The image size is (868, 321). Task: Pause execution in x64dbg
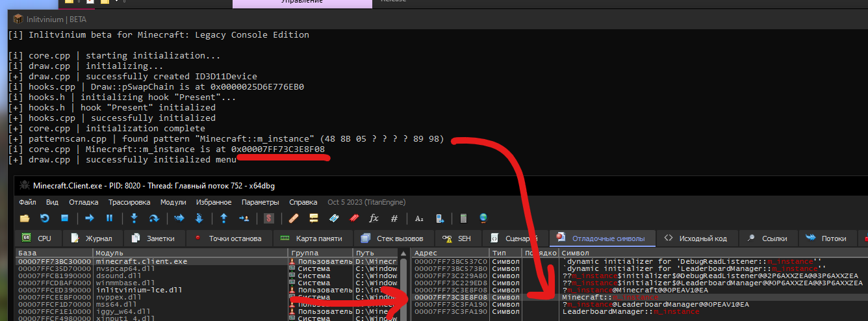[109, 218]
